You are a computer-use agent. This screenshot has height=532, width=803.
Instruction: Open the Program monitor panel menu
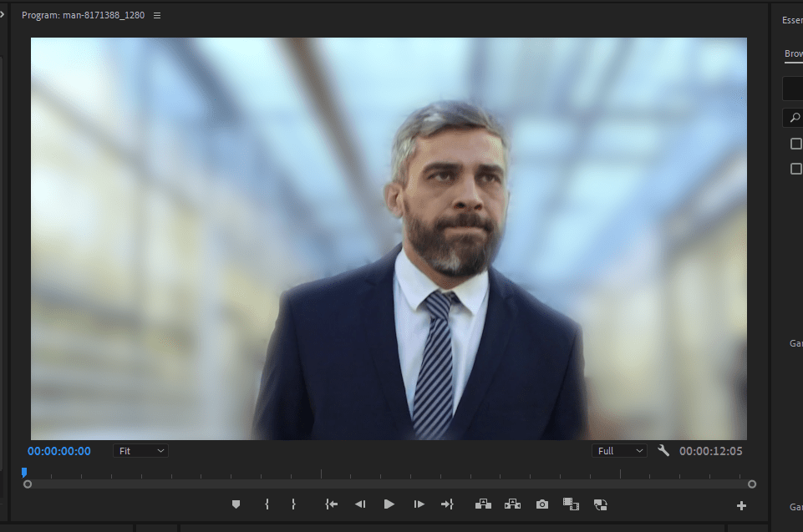pyautogui.click(x=157, y=16)
